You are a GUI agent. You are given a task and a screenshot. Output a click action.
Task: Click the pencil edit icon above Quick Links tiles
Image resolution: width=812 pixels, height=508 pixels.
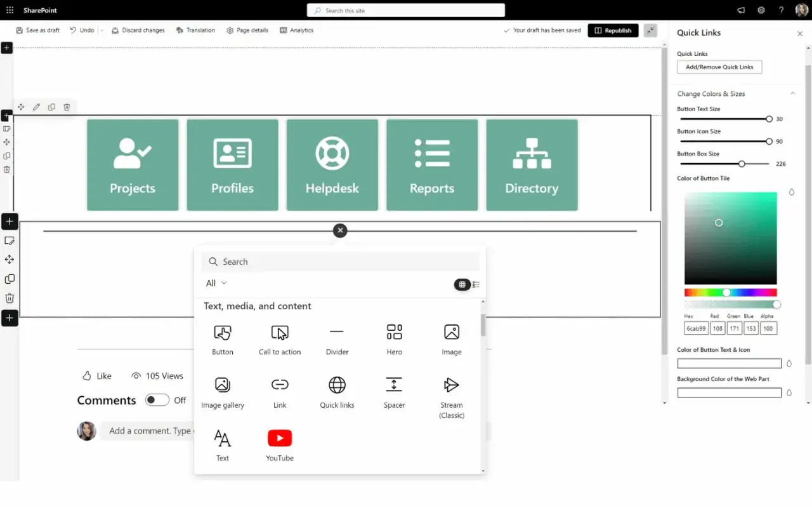(36, 107)
